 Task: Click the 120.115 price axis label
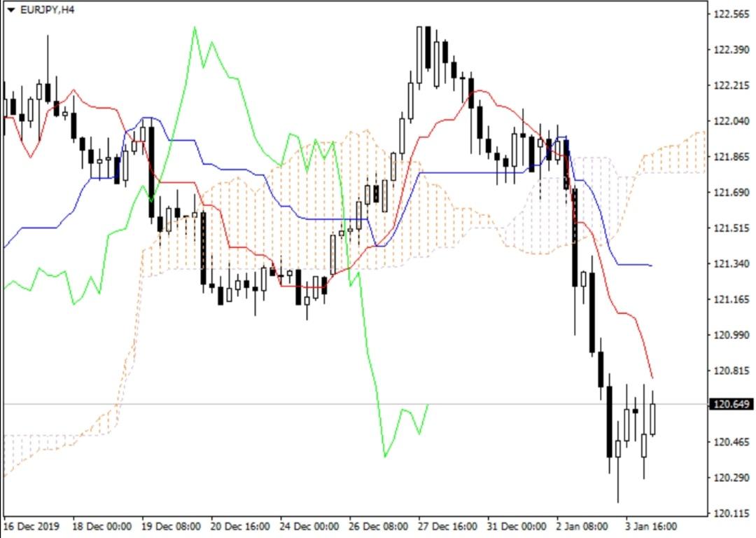[731, 513]
